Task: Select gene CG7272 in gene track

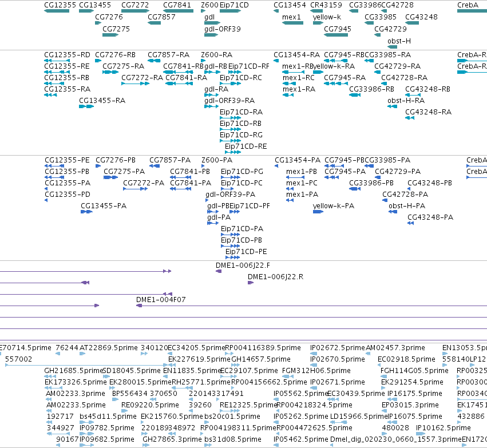Action: coord(135,11)
